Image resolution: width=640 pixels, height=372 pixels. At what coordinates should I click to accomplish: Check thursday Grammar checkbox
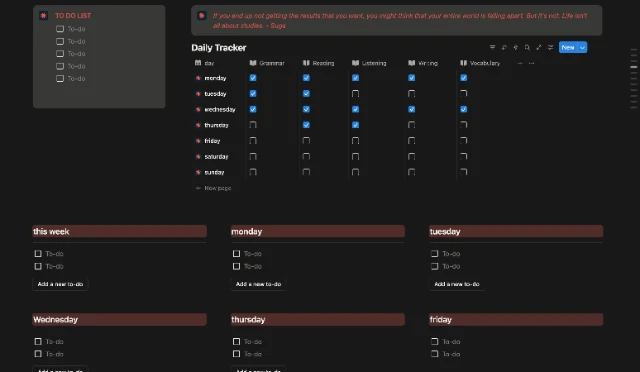[253, 125]
